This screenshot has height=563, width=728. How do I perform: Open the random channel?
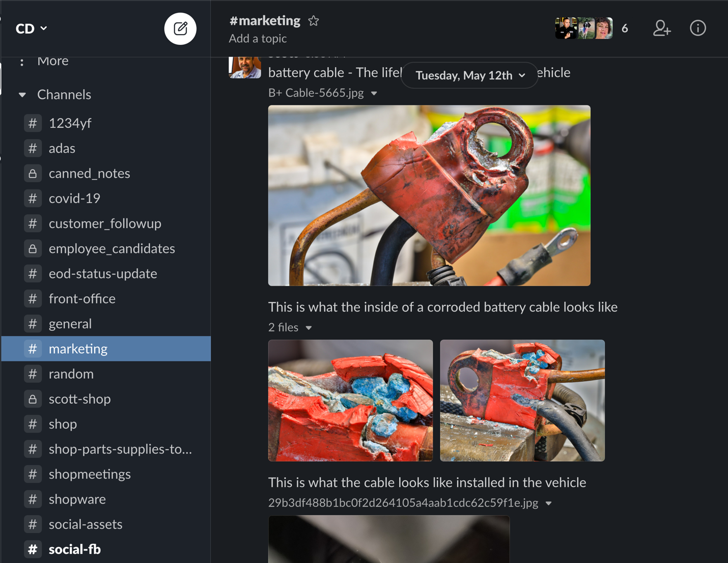pyautogui.click(x=106, y=374)
